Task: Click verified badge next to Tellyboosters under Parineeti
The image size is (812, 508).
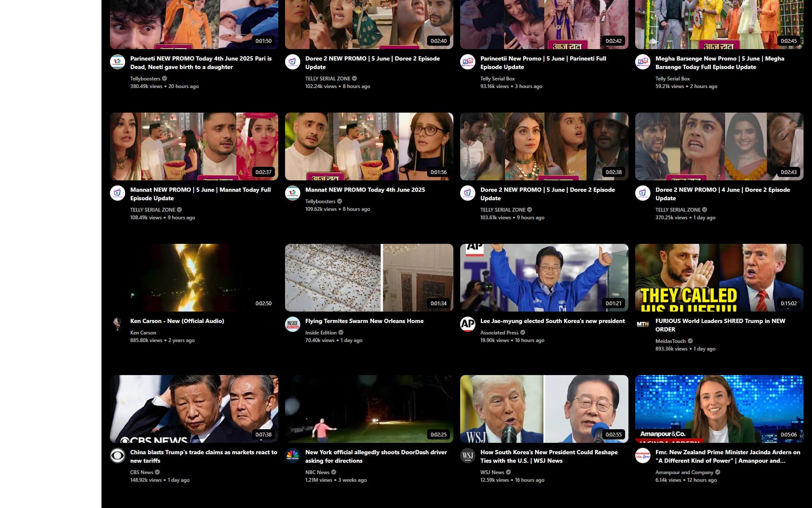Action: tap(165, 78)
